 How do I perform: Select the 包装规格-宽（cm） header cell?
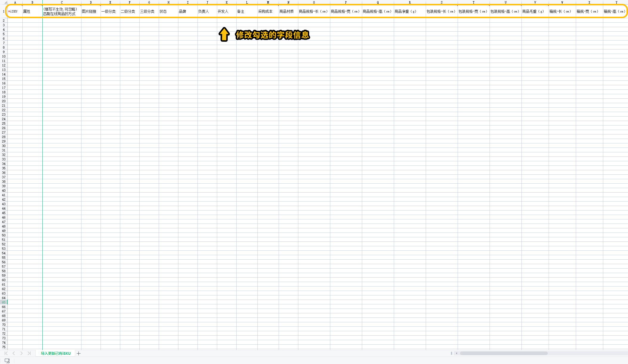(474, 11)
